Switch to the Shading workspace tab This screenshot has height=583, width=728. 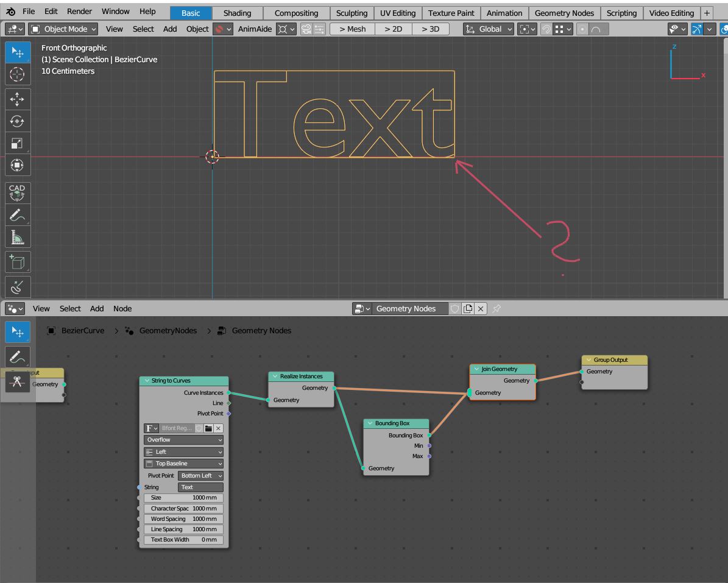coord(237,13)
